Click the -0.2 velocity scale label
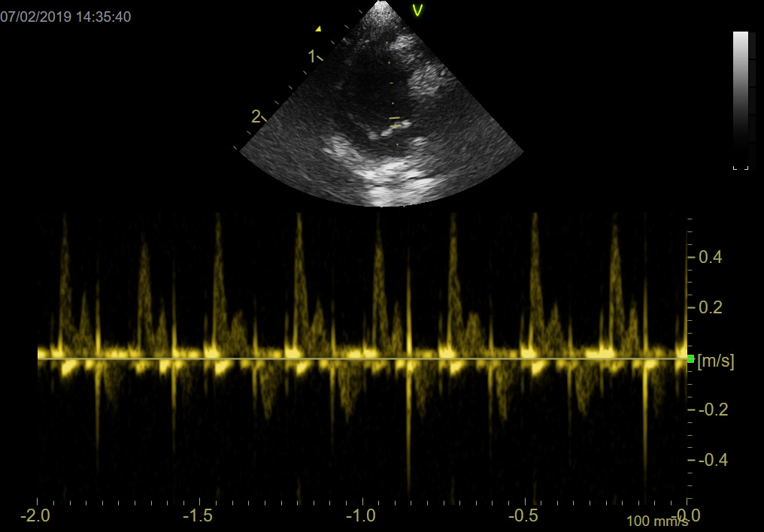Screen dimensions: 764x532 pos(714,410)
